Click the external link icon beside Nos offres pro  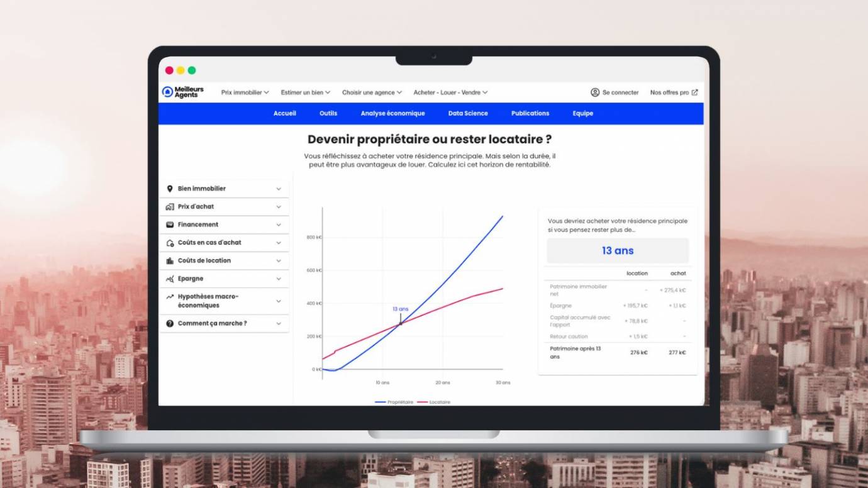click(x=694, y=92)
